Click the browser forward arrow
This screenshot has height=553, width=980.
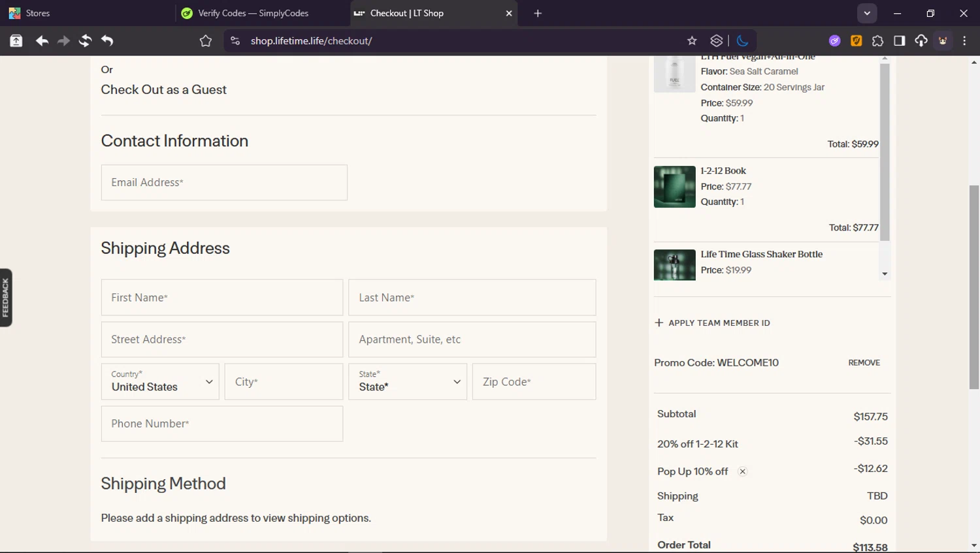click(x=63, y=40)
